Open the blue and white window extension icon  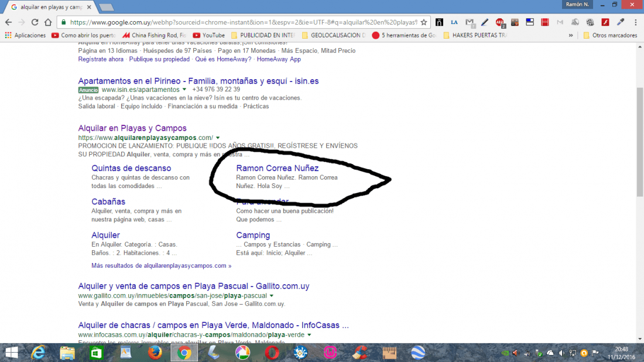530,22
